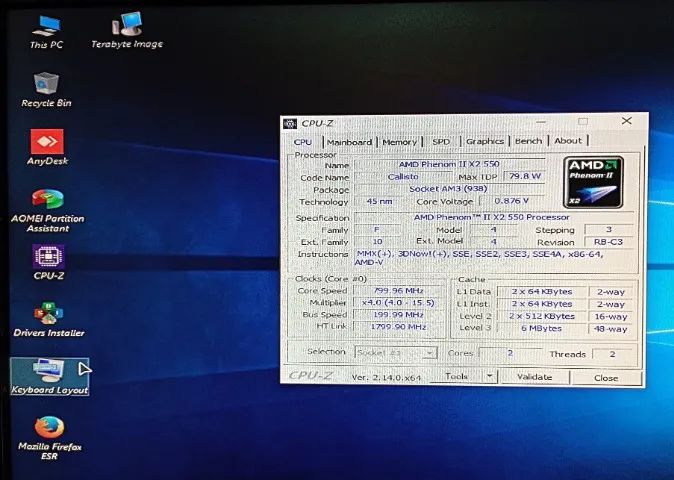Open the About tab
The width and height of the screenshot is (674, 480).
point(568,141)
